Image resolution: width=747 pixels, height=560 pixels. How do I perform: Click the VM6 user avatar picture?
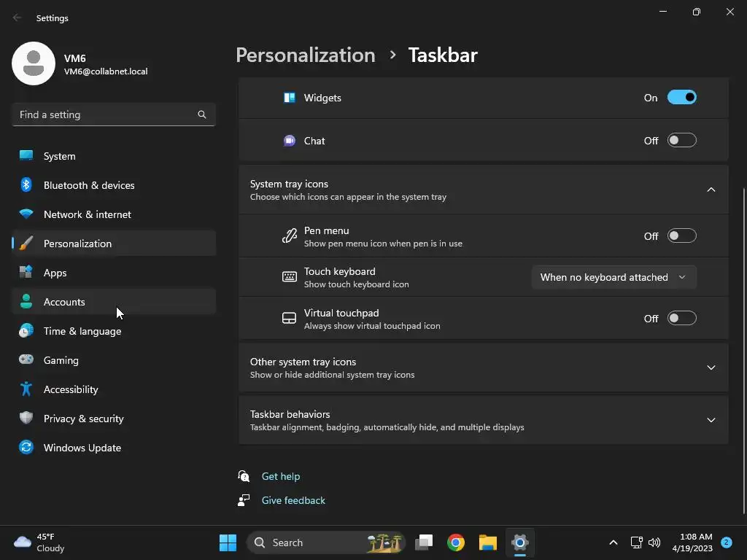coord(34,63)
